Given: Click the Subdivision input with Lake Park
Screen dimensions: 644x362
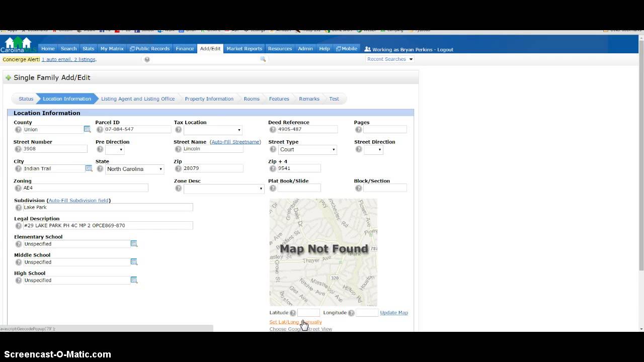Looking at the screenshot, I should click(x=108, y=207).
